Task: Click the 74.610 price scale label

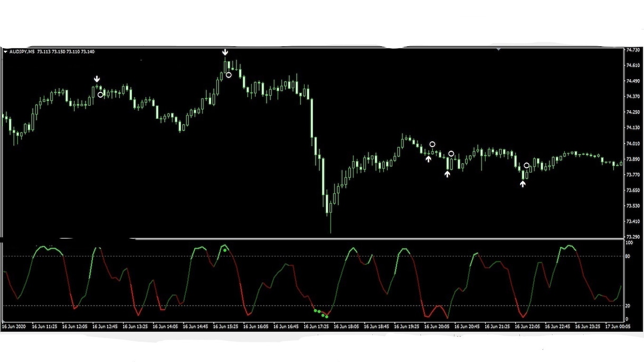Action: [x=633, y=65]
